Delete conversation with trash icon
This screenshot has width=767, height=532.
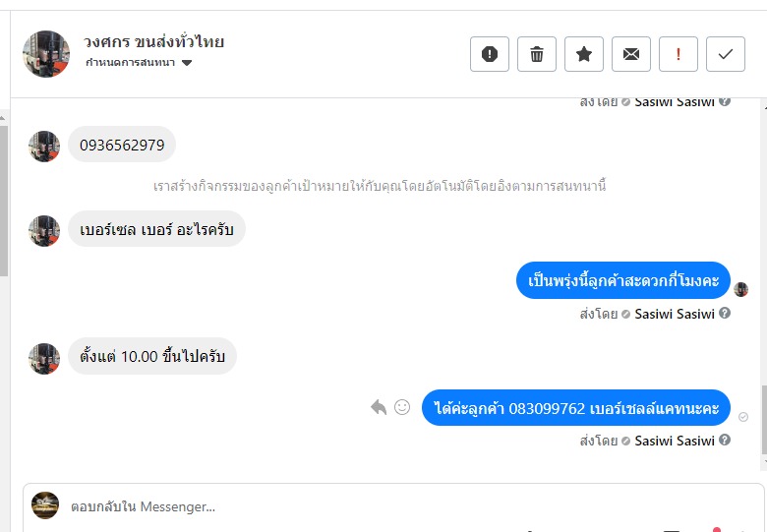pyautogui.click(x=537, y=54)
